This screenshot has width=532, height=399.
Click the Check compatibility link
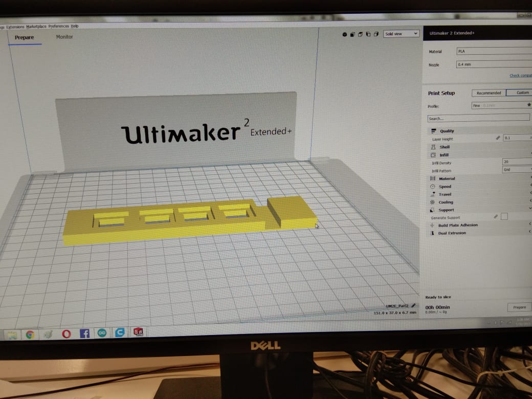(x=521, y=75)
